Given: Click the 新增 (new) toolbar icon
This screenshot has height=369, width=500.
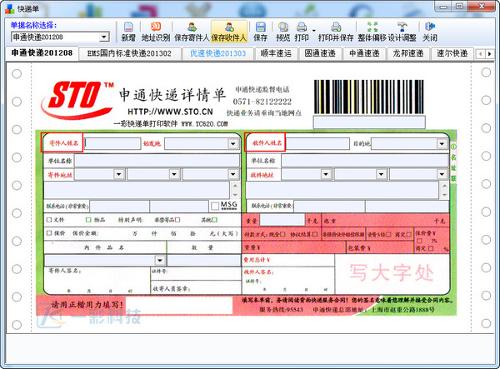Looking at the screenshot, I should (x=128, y=27).
